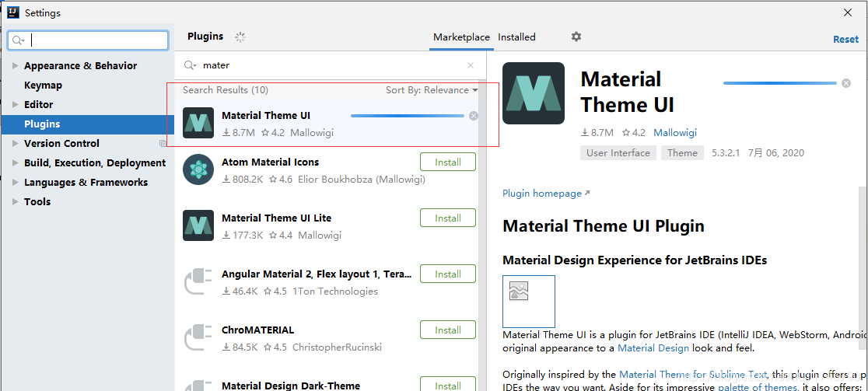
Task: Close the Settings dialog
Action: [848, 12]
